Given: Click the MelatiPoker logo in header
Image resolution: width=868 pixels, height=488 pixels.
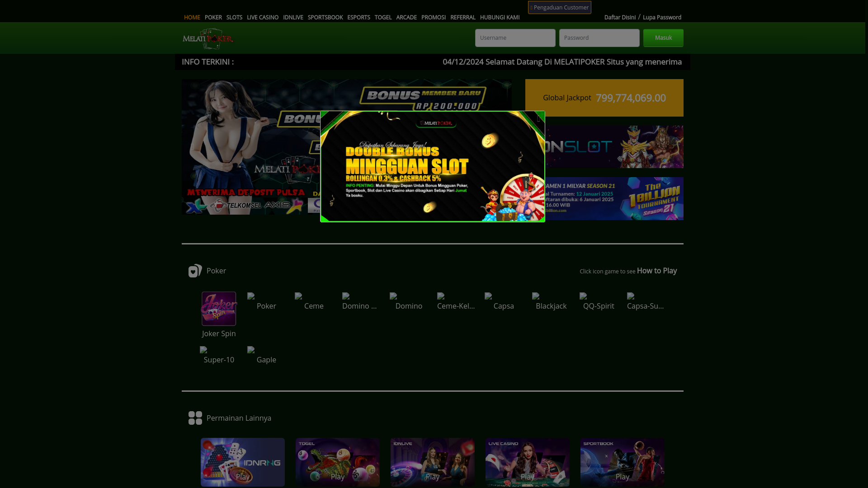Looking at the screenshot, I should [x=208, y=38].
